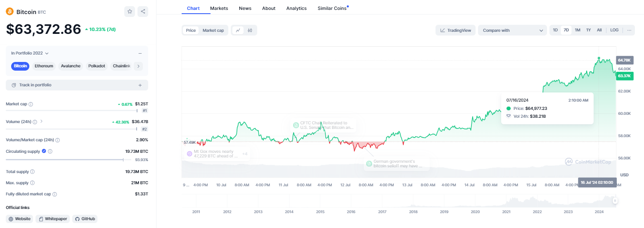Screen dimensions: 644x228
Task: Open the Total supply info icon
Action: tap(32, 171)
